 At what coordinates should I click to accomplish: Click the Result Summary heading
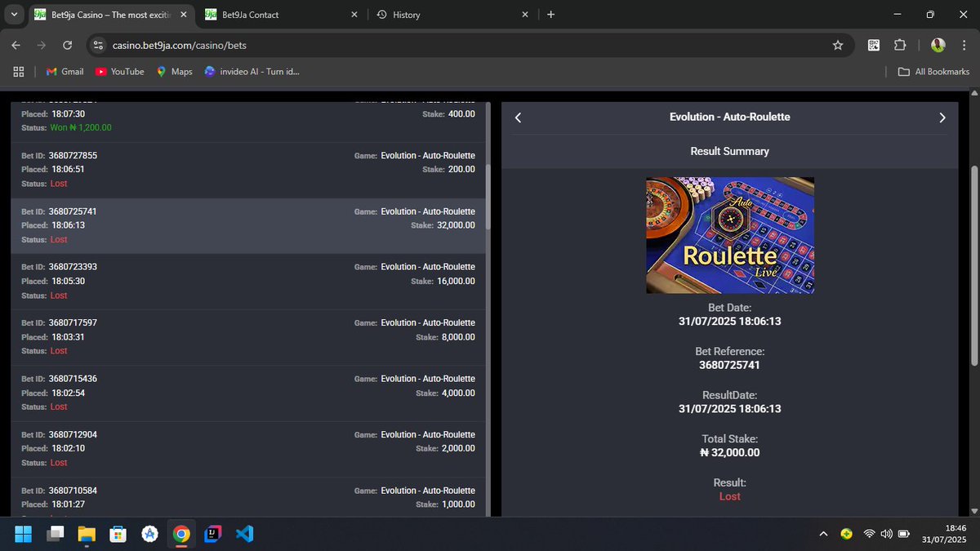[x=730, y=151]
